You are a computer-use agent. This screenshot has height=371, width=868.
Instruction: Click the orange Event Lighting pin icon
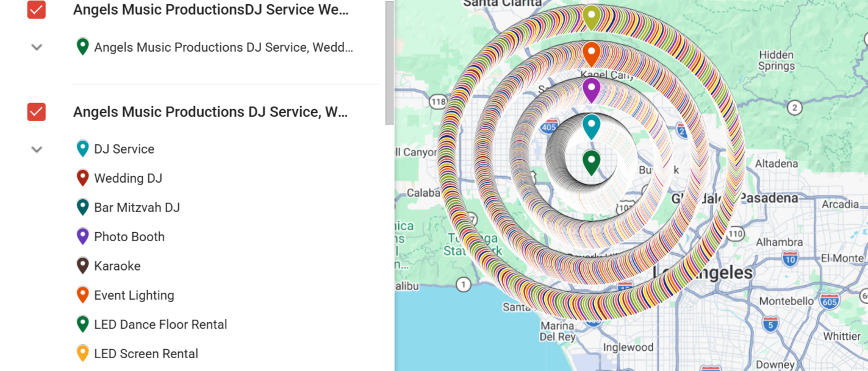[82, 295]
